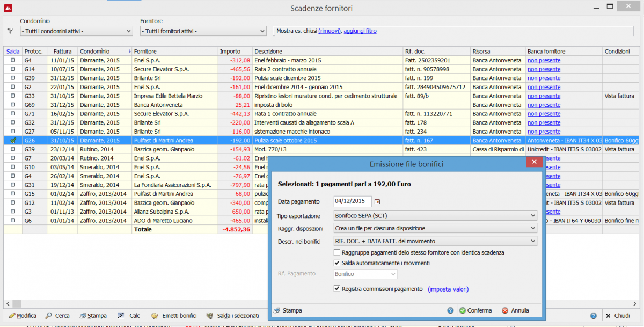Click the Fattura column header
The width and height of the screenshot is (644, 327).
click(x=62, y=52)
